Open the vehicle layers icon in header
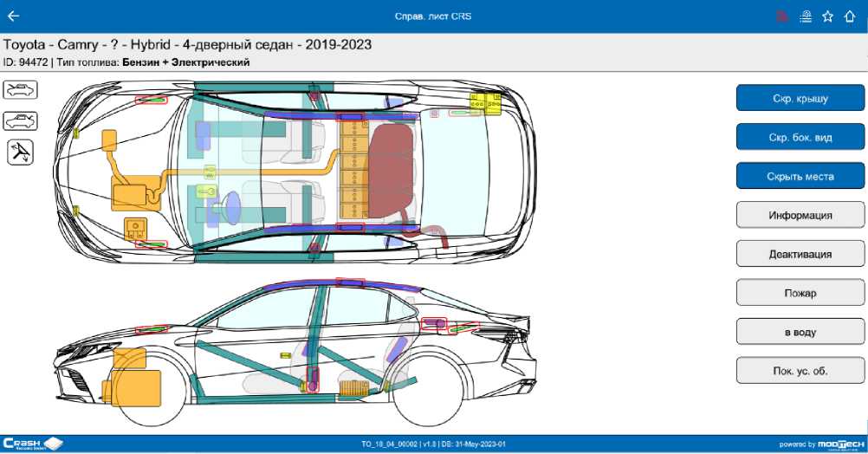 click(806, 16)
